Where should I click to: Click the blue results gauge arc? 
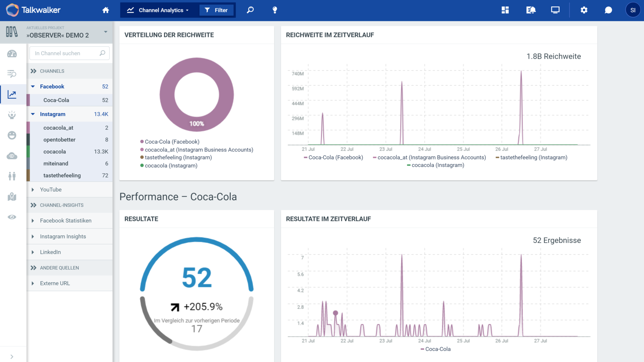(197, 240)
